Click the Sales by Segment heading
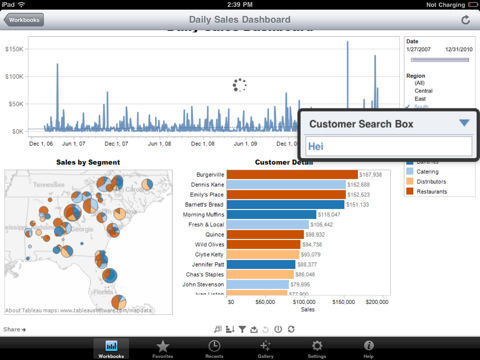Viewport: 480px width, 360px height. point(88,162)
